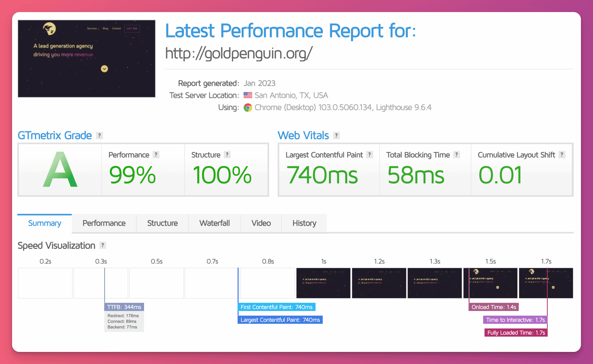The height and width of the screenshot is (364, 593).
Task: Click the San Antonio, TX, USA location text
Action: tap(291, 95)
